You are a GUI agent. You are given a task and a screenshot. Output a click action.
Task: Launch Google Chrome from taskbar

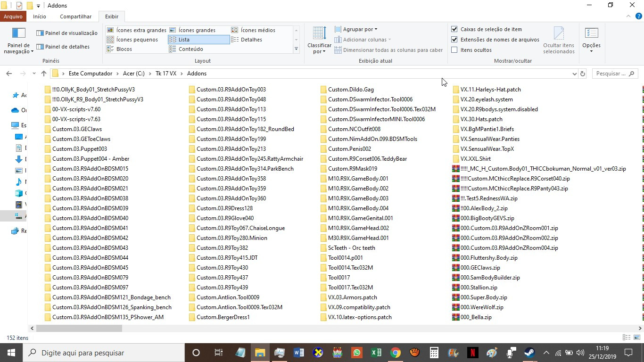point(395,353)
